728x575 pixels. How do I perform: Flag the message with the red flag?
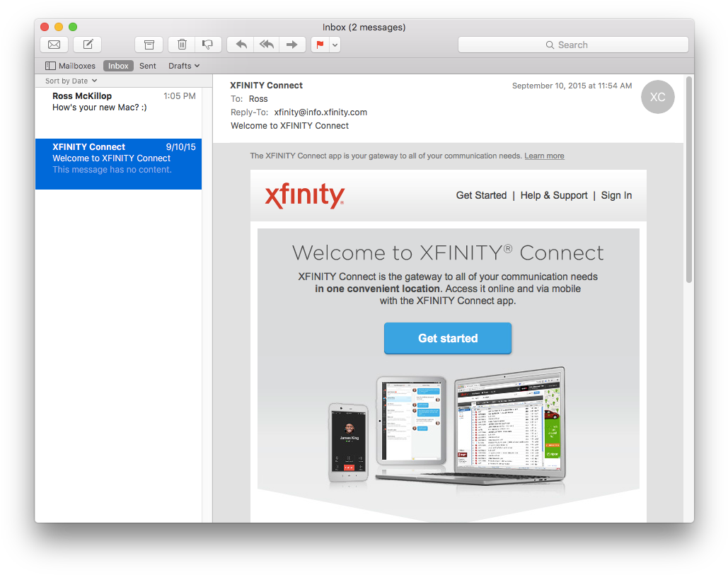point(320,44)
